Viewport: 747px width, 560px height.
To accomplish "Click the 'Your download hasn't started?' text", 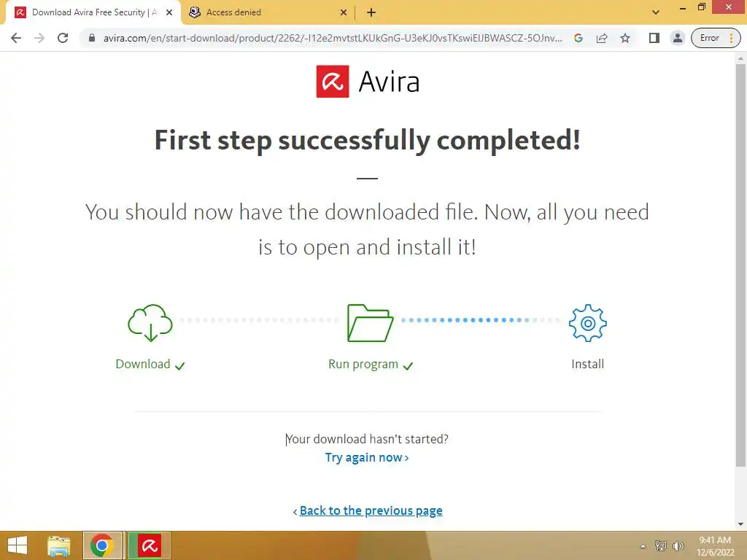I will coord(367,439).
